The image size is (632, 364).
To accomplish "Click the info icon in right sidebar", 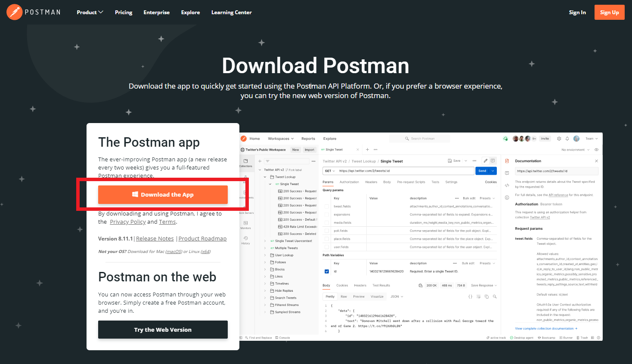I will (x=507, y=197).
